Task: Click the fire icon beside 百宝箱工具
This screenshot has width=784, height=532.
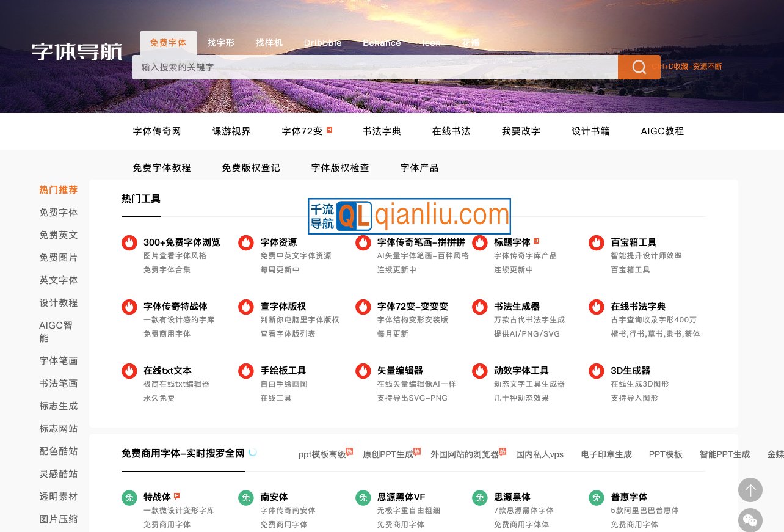Action: [x=597, y=242]
